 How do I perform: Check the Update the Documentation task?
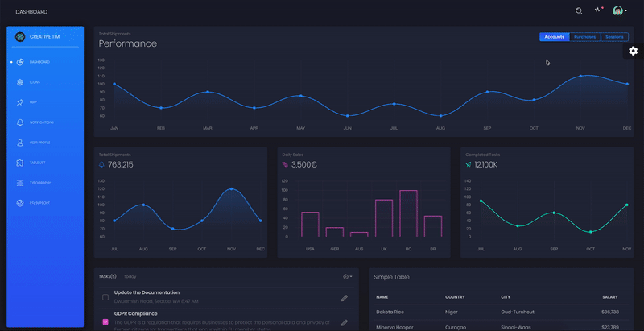pyautogui.click(x=105, y=297)
